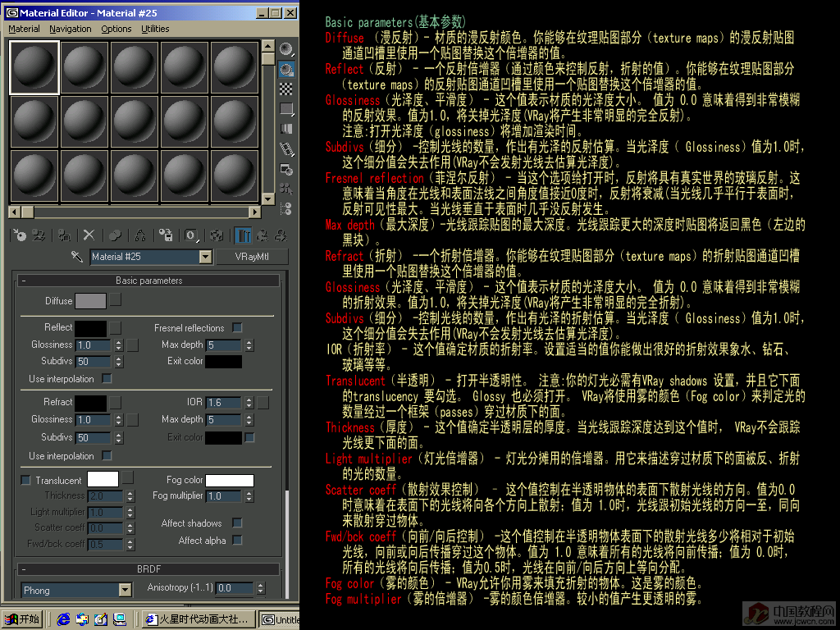Click the Make Preview filmstrip icon
The image size is (840, 630).
pos(286,149)
